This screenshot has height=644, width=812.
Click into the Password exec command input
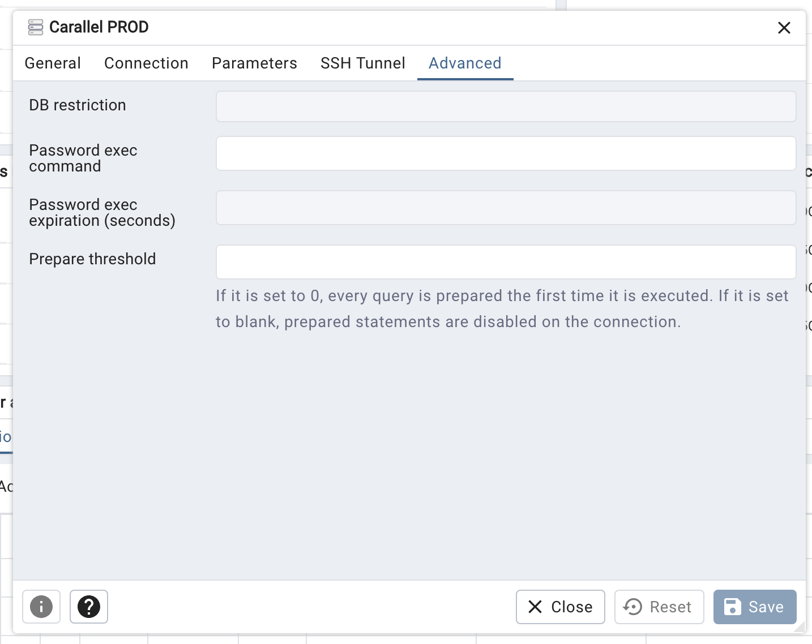[506, 153]
